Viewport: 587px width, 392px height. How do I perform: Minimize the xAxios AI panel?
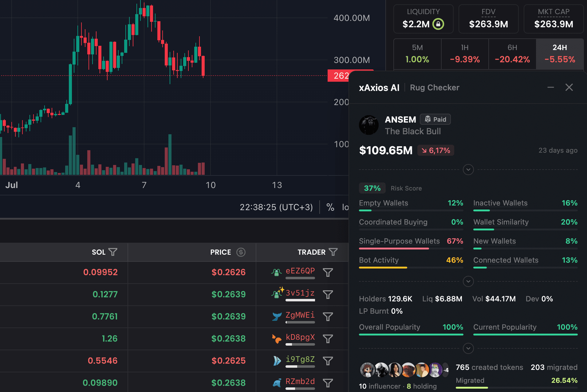click(551, 88)
